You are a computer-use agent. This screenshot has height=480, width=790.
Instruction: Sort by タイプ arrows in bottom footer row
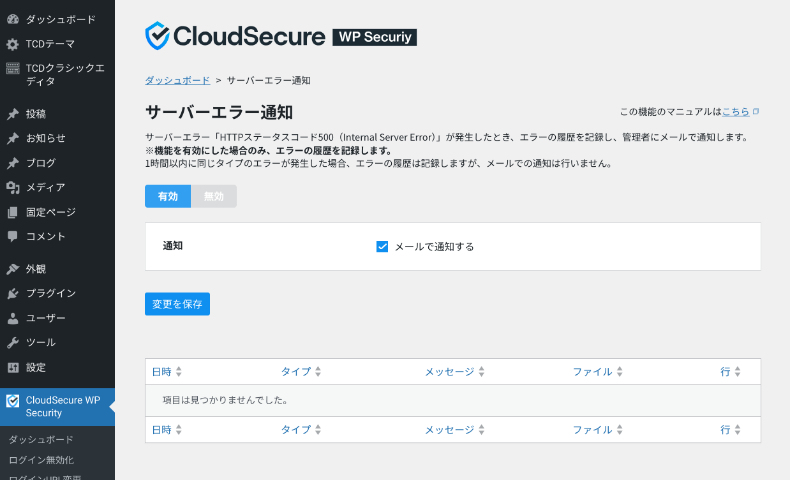[318, 430]
